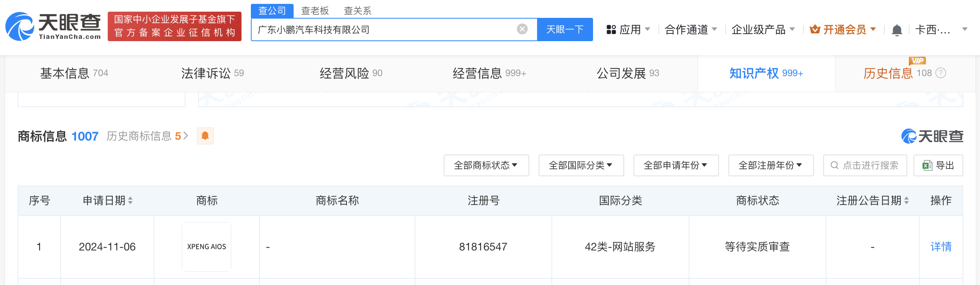Screen dimensions: 980x285
Task: Switch to the 法律诉讼 tab
Action: point(212,73)
